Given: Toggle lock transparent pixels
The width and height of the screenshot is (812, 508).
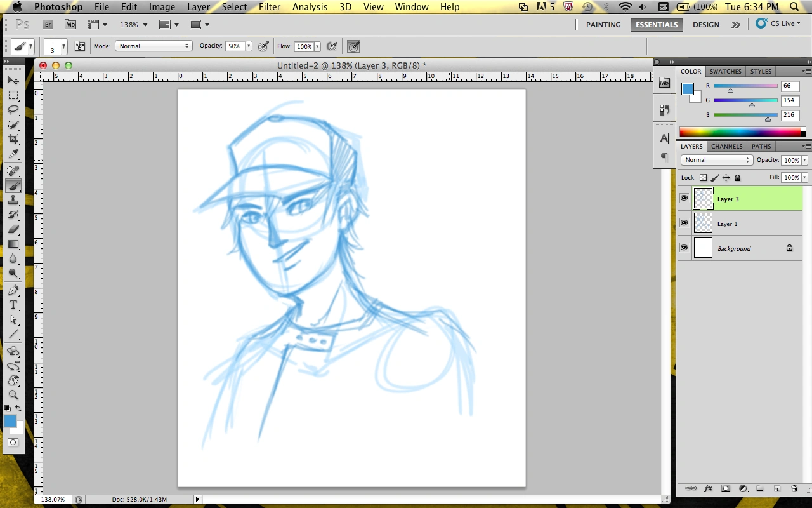Looking at the screenshot, I should (703, 178).
